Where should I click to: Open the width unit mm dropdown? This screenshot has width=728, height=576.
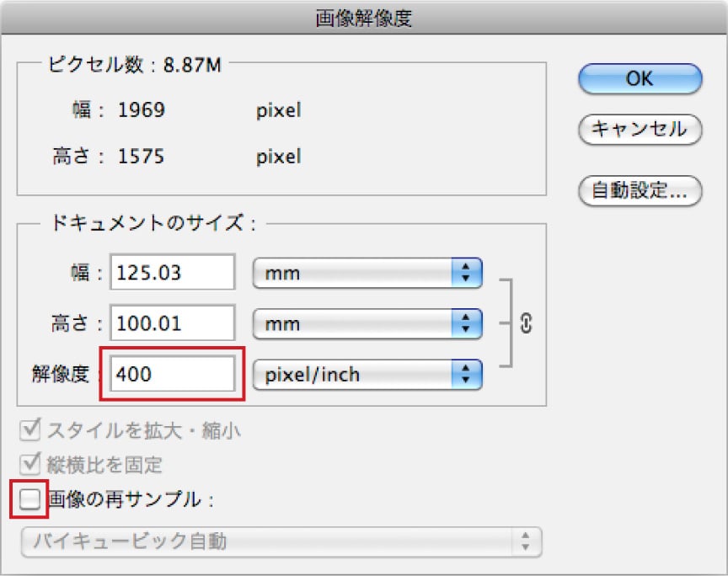(367, 273)
